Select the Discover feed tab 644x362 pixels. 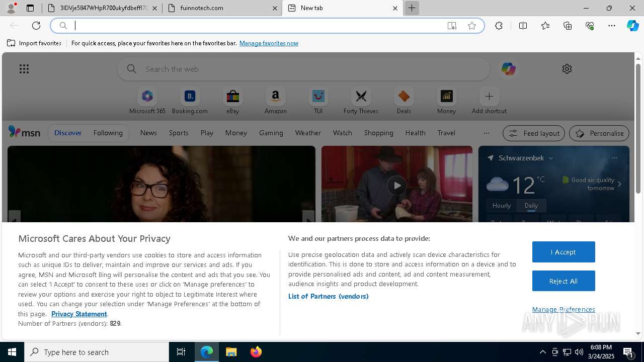click(68, 133)
